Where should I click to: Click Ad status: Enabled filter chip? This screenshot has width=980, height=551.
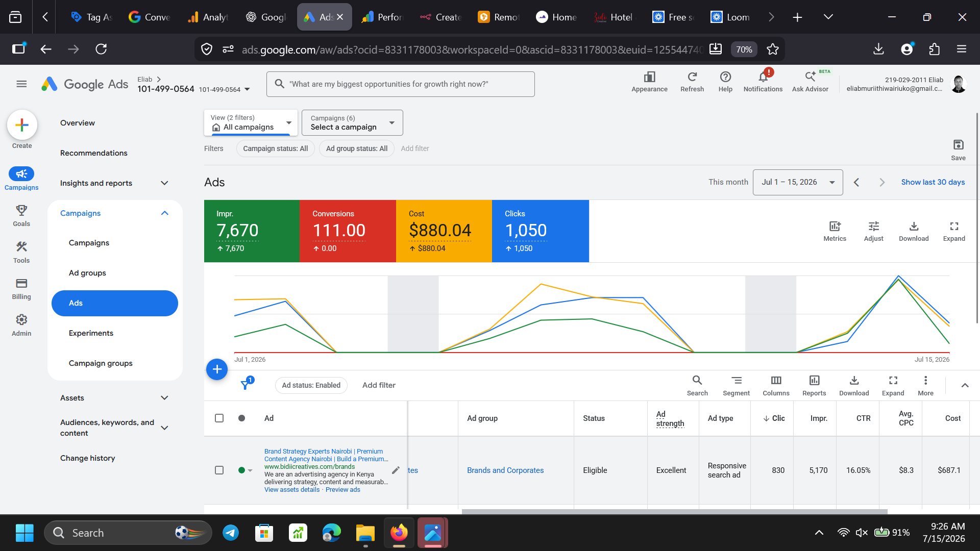311,385
